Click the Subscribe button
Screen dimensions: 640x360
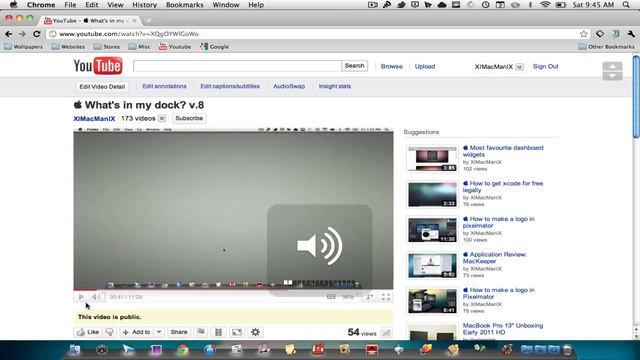[189, 118]
